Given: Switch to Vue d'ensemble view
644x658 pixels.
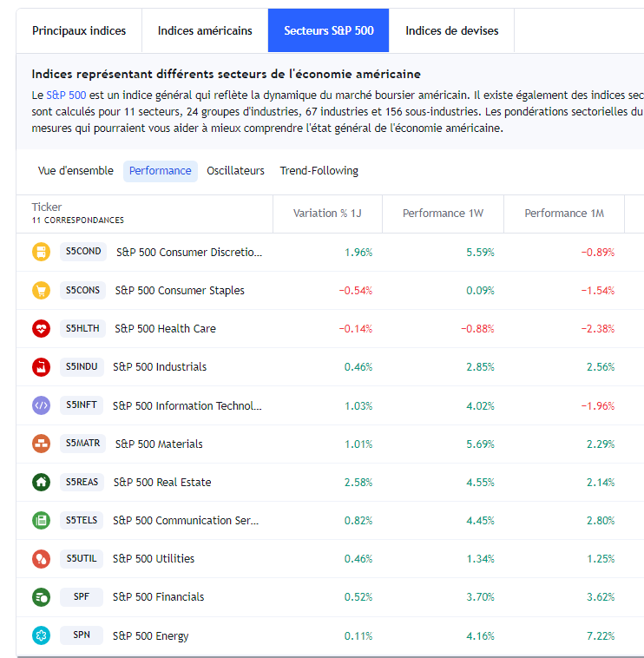Looking at the screenshot, I should [76, 171].
